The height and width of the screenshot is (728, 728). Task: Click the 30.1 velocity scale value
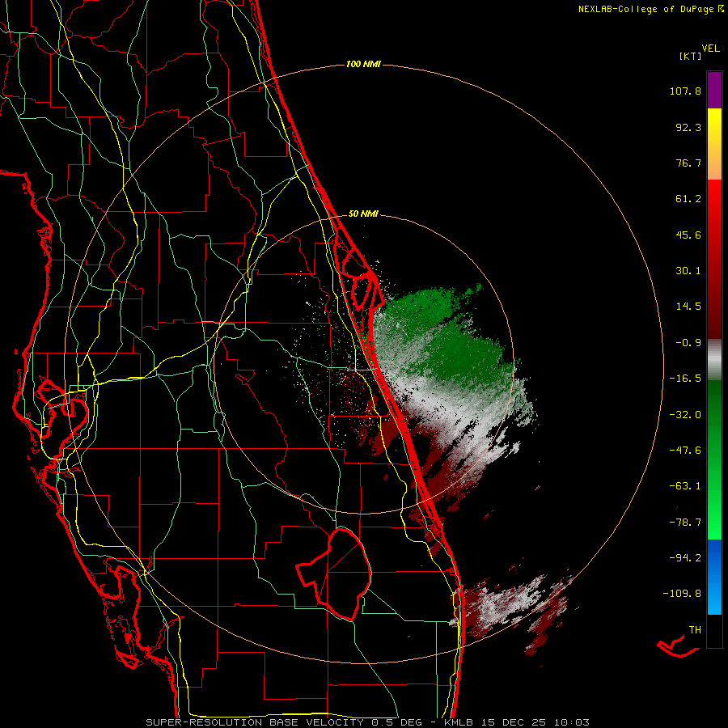click(x=688, y=270)
